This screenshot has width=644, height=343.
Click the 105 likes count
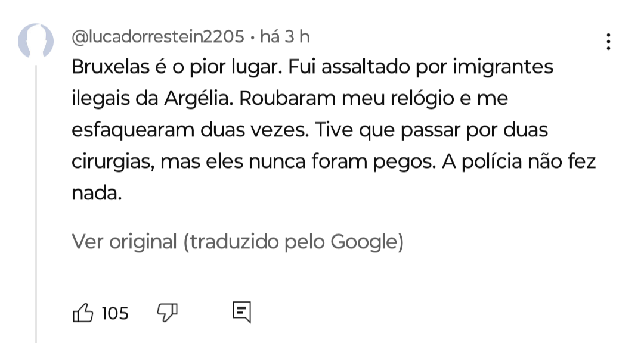(115, 313)
